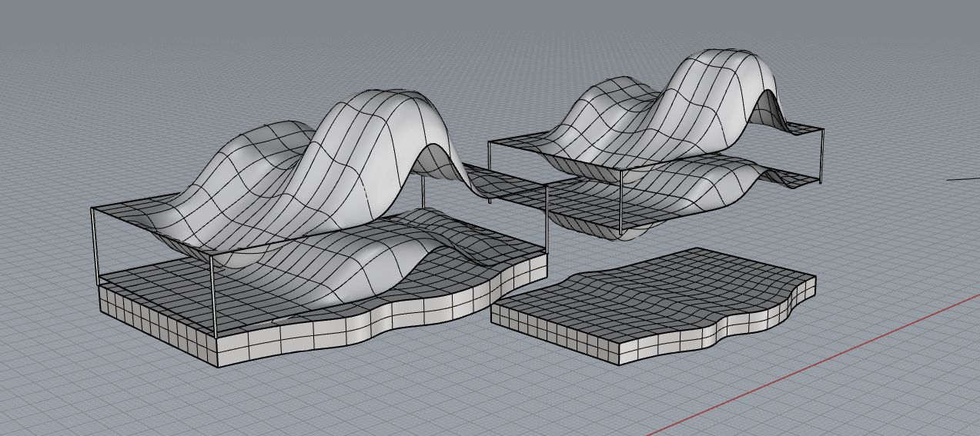Click the smaller hump of the right floating surface
The image size is (980, 436).
(x=608, y=100)
